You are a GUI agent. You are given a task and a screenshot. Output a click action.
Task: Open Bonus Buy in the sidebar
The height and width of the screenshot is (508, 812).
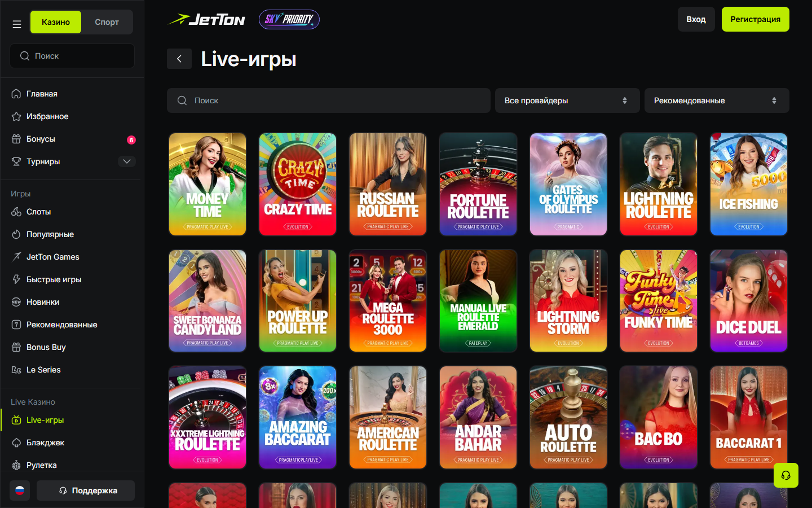(46, 347)
